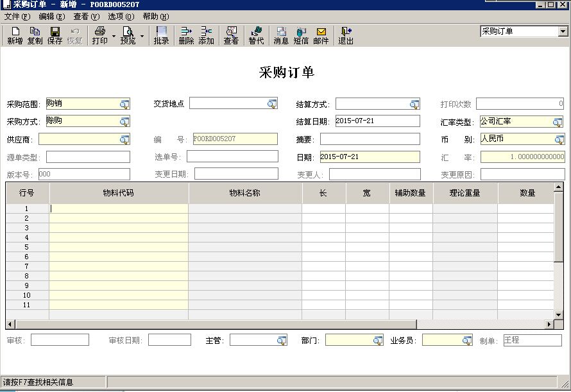Open the 消息 (Message) toolbar icon
Image resolution: width=571 pixels, height=392 pixels.
pos(281,36)
